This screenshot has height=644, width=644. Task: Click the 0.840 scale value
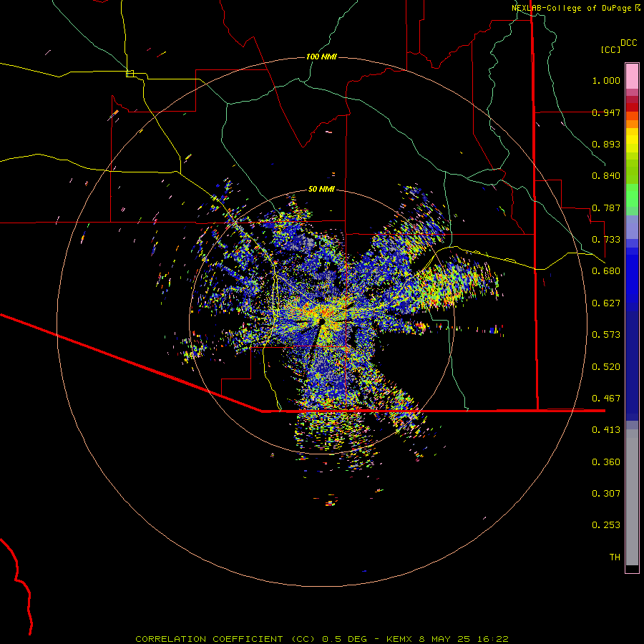(606, 176)
